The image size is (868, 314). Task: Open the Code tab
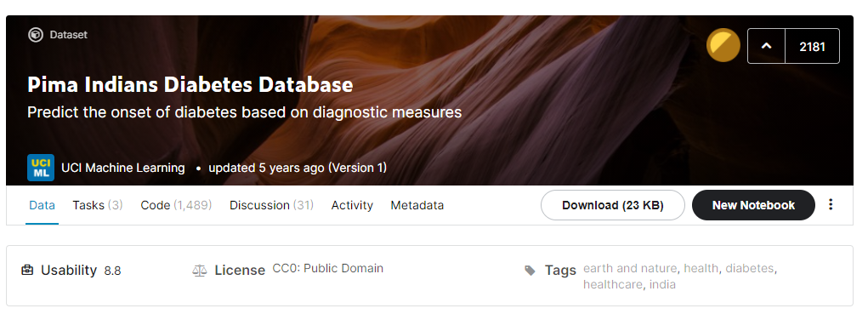coord(176,205)
